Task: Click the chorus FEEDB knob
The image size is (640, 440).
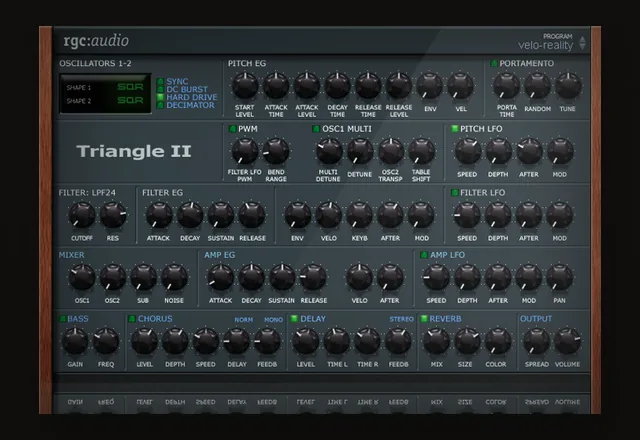Action: click(267, 341)
